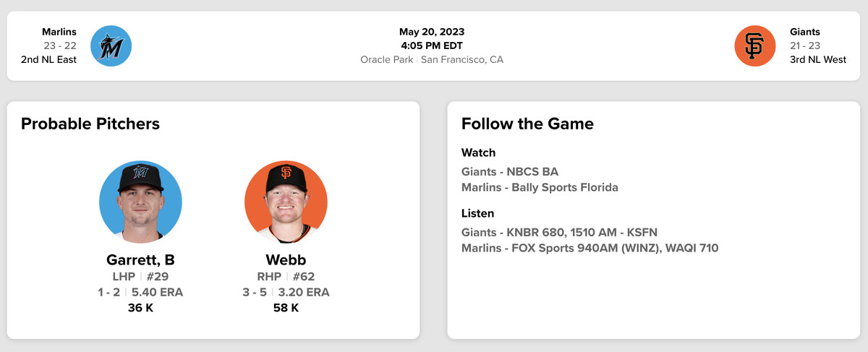Click the May 20, 2023 game date
The height and width of the screenshot is (352, 868).
[x=432, y=32]
